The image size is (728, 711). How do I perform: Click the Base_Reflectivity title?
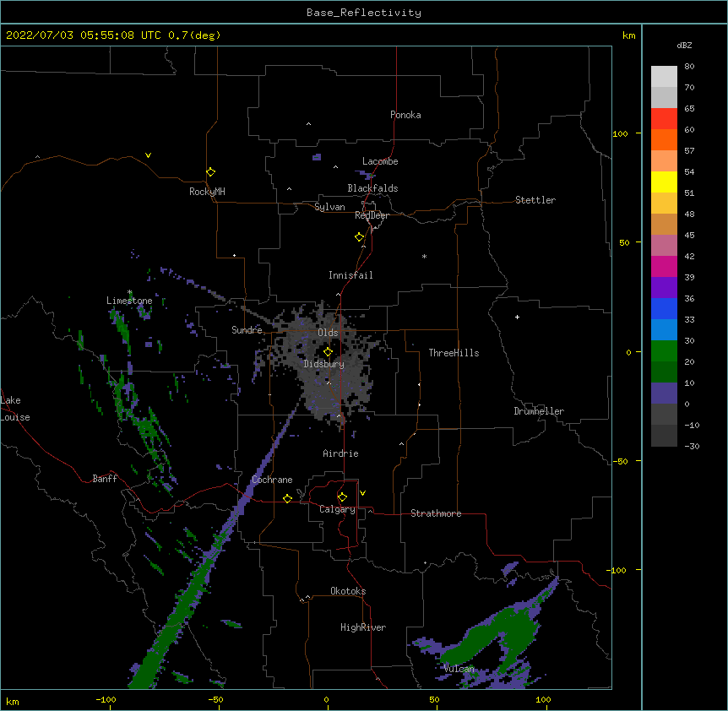pos(364,13)
